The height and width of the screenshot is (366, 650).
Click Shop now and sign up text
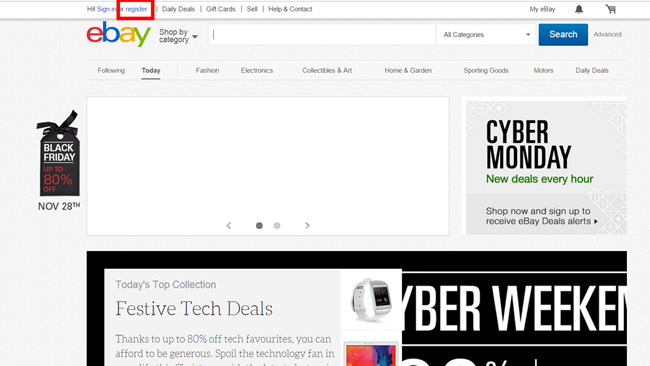click(541, 216)
